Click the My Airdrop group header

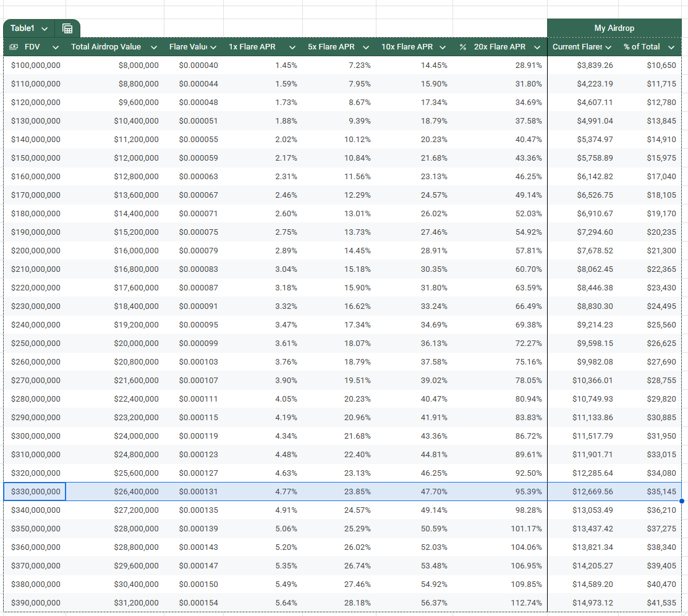pyautogui.click(x=616, y=28)
